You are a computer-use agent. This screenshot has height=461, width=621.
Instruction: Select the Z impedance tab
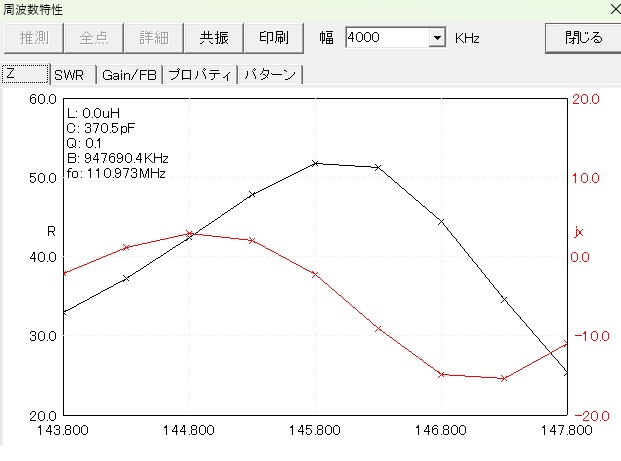coord(25,75)
